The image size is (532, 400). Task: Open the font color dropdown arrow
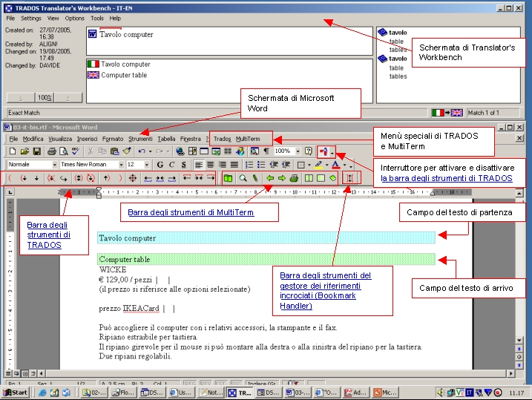344,165
